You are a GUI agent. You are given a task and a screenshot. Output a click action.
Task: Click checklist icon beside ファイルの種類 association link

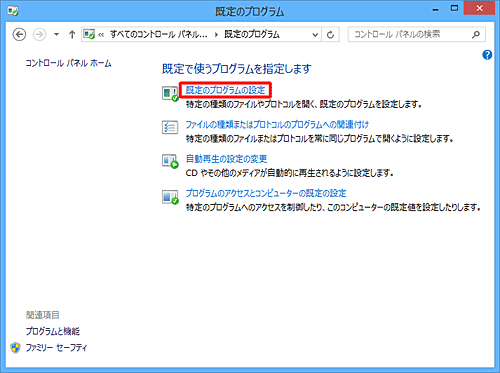tap(170, 127)
